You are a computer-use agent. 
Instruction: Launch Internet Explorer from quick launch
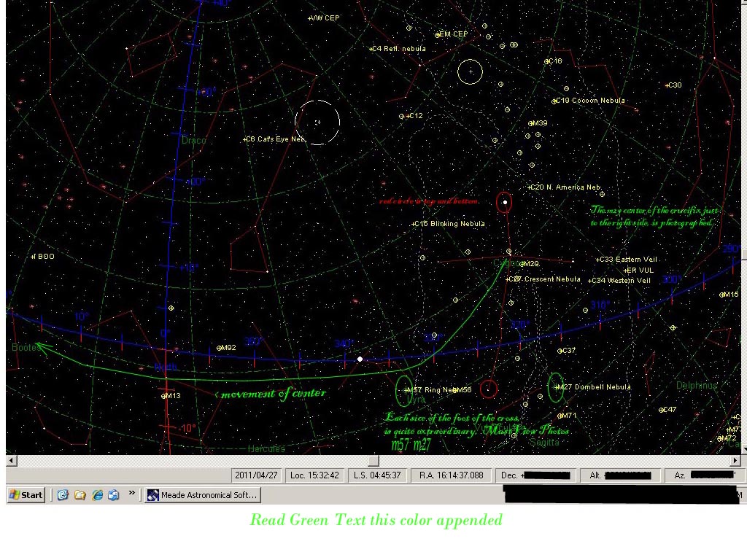coord(98,495)
